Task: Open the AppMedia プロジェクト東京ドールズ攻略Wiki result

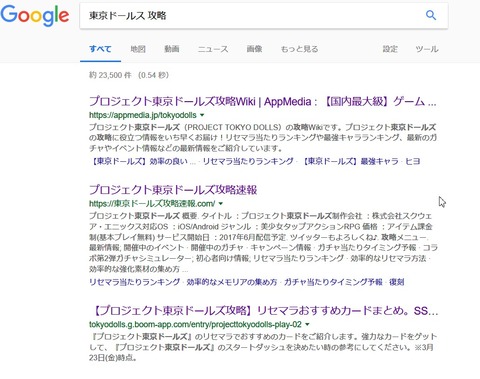Action: 263,101
